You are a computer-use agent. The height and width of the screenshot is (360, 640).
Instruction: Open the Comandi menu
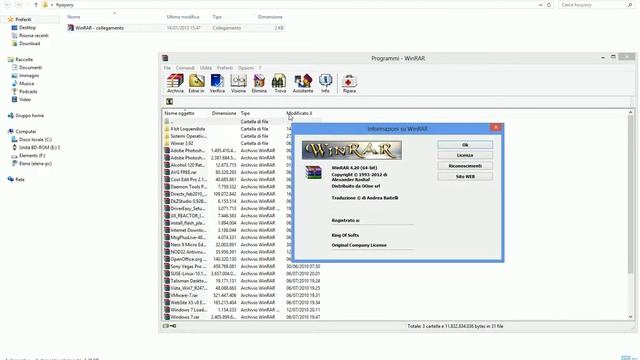pos(185,68)
